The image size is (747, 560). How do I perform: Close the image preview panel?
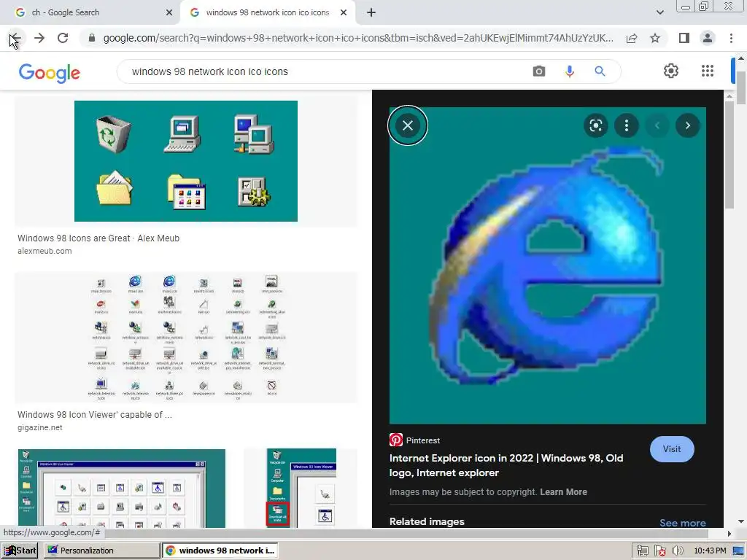pyautogui.click(x=408, y=125)
